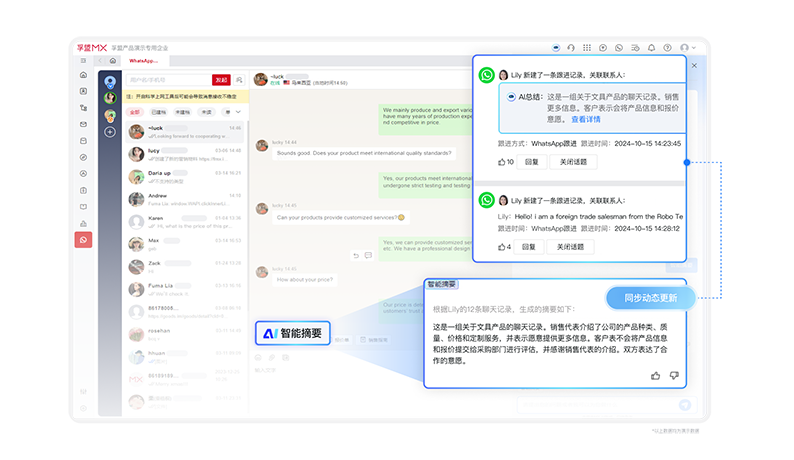Focus the username/phone search field
This screenshot has width=794, height=460.
coord(169,80)
